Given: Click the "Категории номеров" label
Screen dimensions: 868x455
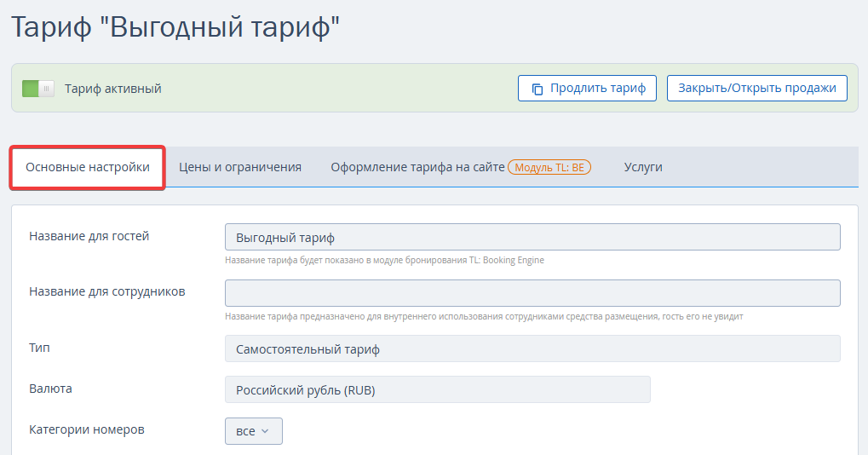Looking at the screenshot, I should pos(86,429).
